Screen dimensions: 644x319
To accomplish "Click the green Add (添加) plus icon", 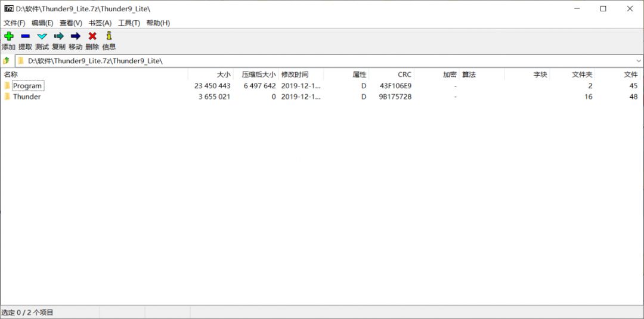I will pyautogui.click(x=8, y=36).
